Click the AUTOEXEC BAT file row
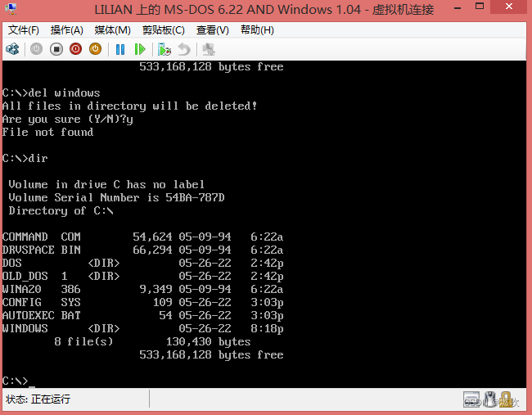The width and height of the screenshot is (532, 415). tap(142, 315)
